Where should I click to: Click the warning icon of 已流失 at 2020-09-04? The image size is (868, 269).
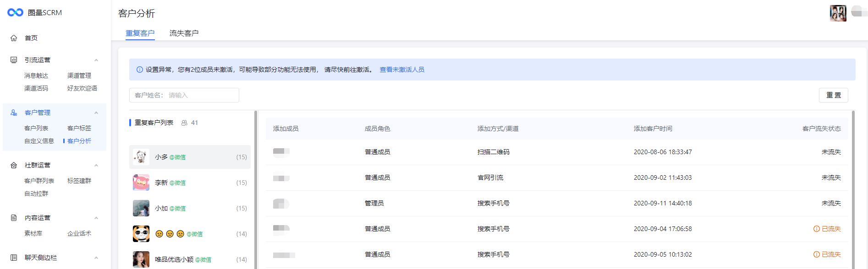coord(816,229)
